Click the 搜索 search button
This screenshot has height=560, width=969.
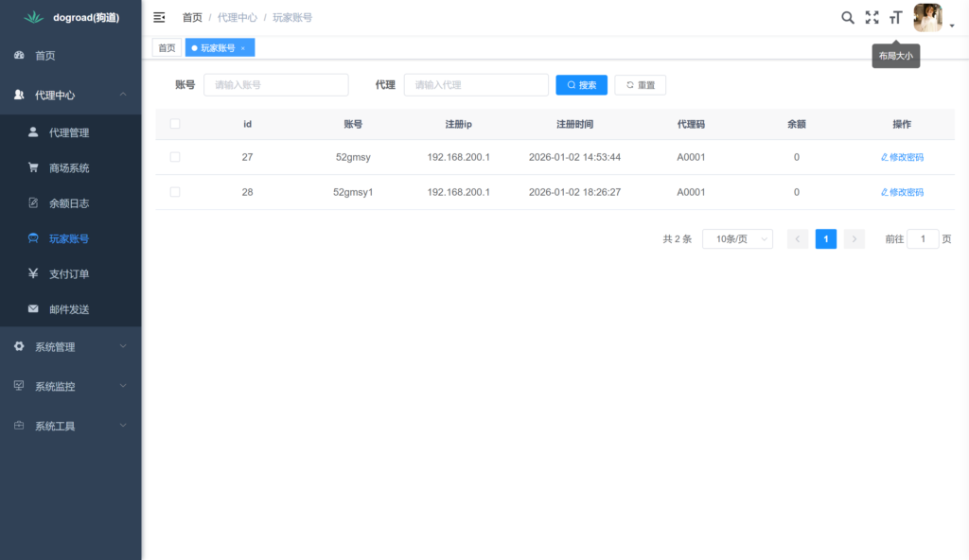pyautogui.click(x=581, y=84)
